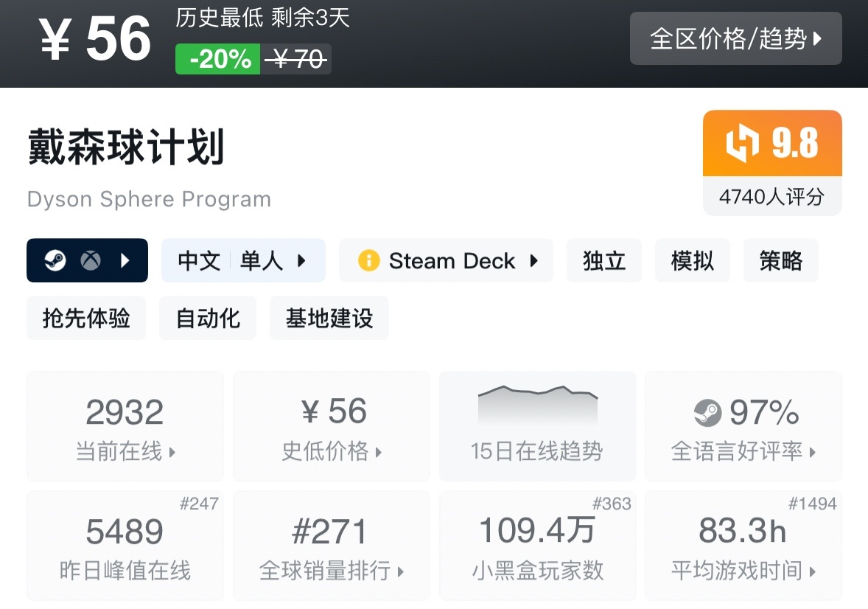Tap the 自动化 tag
This screenshot has height=609, width=868.
click(208, 318)
